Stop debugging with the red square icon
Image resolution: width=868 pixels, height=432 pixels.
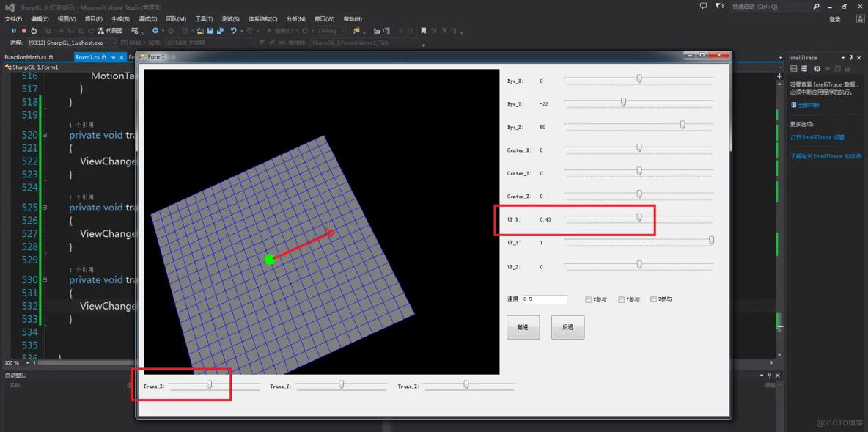tap(23, 31)
